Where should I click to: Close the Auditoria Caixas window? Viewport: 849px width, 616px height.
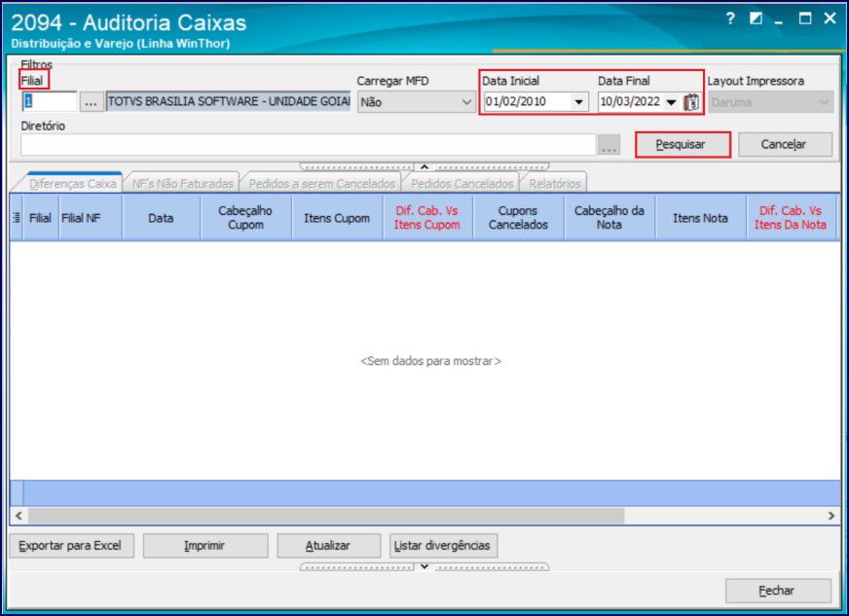click(831, 18)
